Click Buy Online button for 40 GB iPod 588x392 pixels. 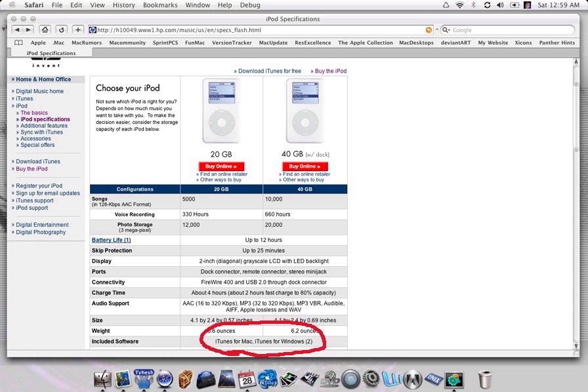point(305,167)
